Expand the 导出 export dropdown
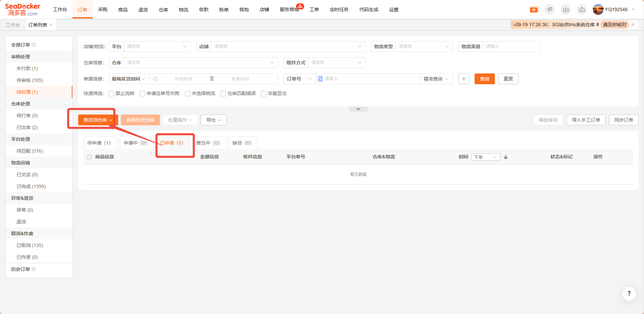 tap(214, 120)
